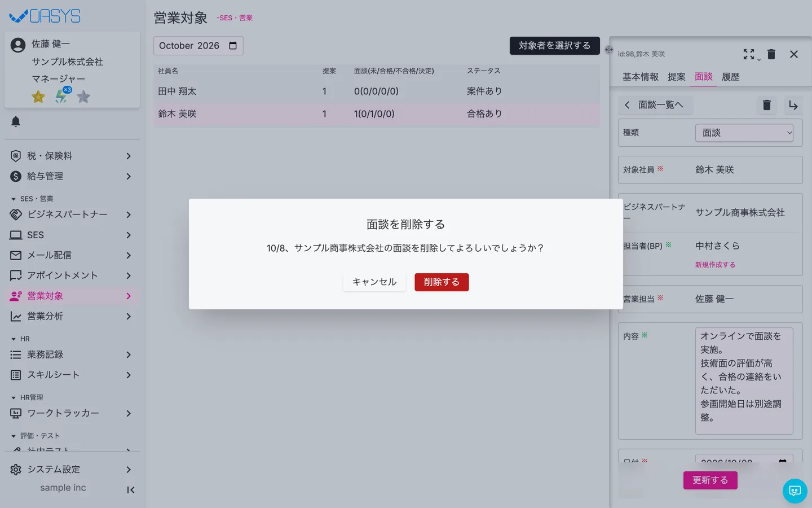The image size is (812, 508).
Task: Select the 鈴木 美咲 table row
Action: tap(377, 114)
